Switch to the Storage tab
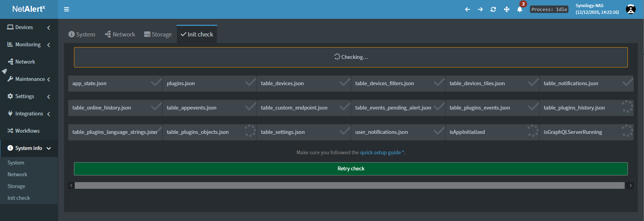This screenshot has width=644, height=221. pyautogui.click(x=158, y=35)
